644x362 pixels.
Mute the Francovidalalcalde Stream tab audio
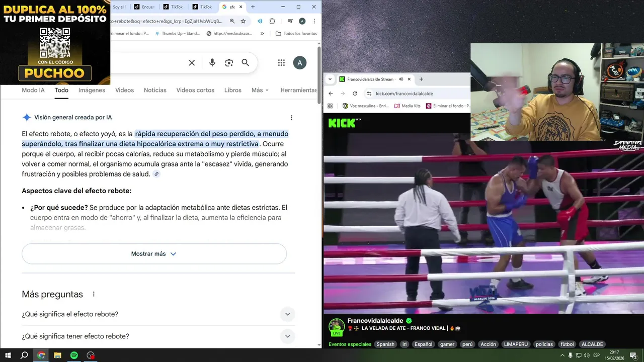(x=401, y=79)
